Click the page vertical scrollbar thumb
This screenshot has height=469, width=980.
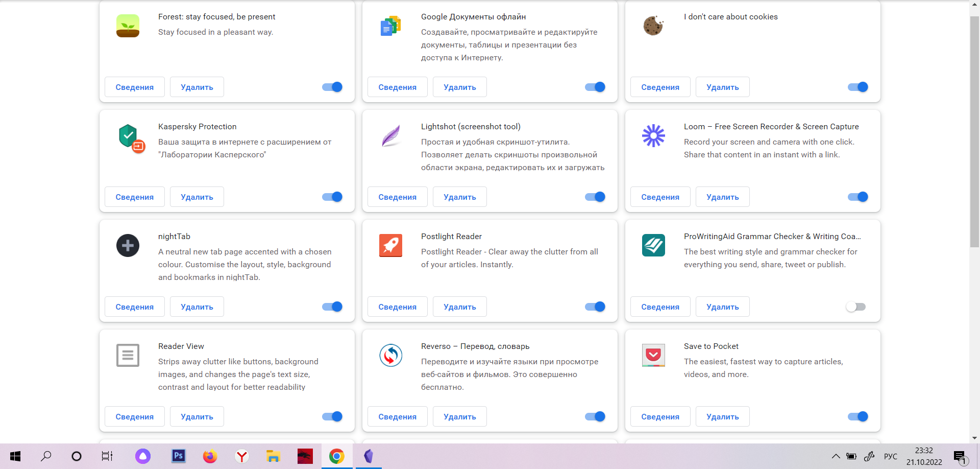[974, 132]
